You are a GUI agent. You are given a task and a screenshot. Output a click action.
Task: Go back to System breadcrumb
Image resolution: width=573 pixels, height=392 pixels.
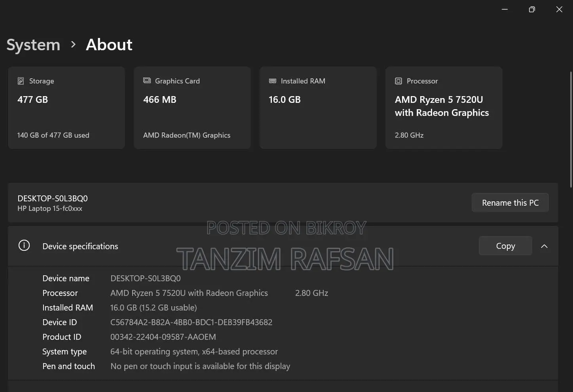click(x=33, y=45)
